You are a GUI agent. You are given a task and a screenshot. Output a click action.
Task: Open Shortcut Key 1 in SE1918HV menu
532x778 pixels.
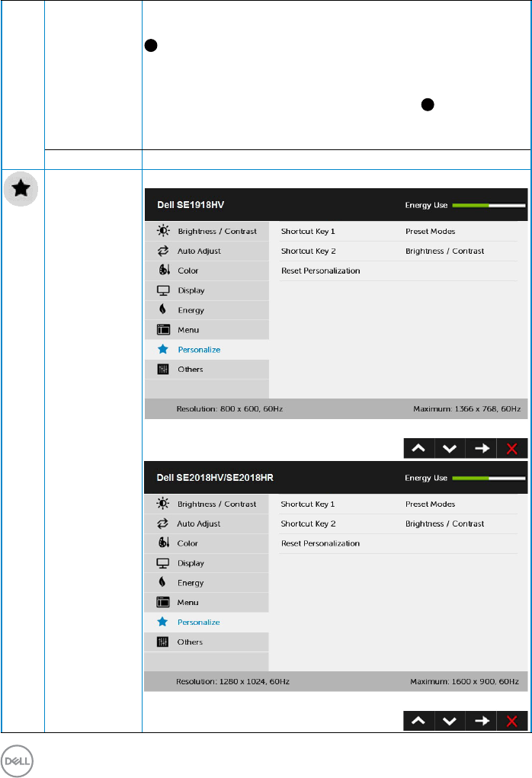(x=308, y=231)
